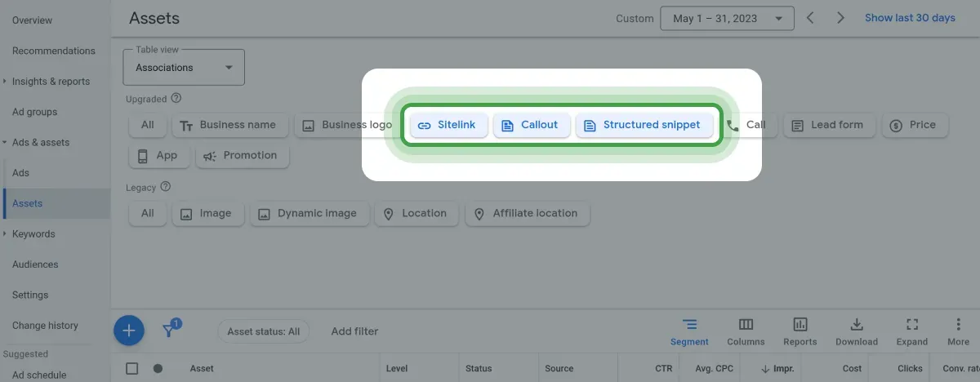Open the May 1 – 31, 2023 date picker
Viewport: 980px width, 382px height.
(x=727, y=19)
